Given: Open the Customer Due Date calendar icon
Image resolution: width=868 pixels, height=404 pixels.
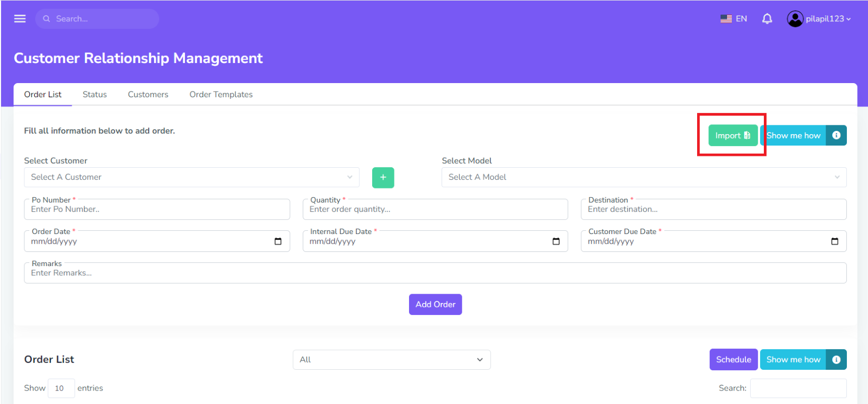Looking at the screenshot, I should point(834,242).
